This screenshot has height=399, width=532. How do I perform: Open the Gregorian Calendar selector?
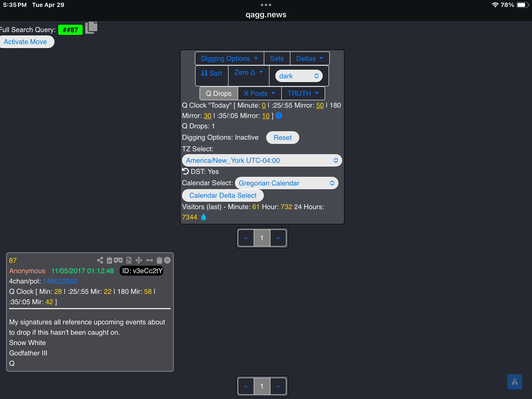[286, 183]
